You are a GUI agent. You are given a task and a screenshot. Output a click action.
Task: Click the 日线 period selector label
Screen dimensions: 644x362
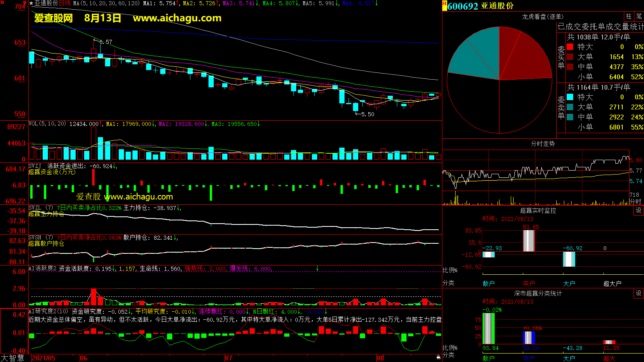click(65, 3)
